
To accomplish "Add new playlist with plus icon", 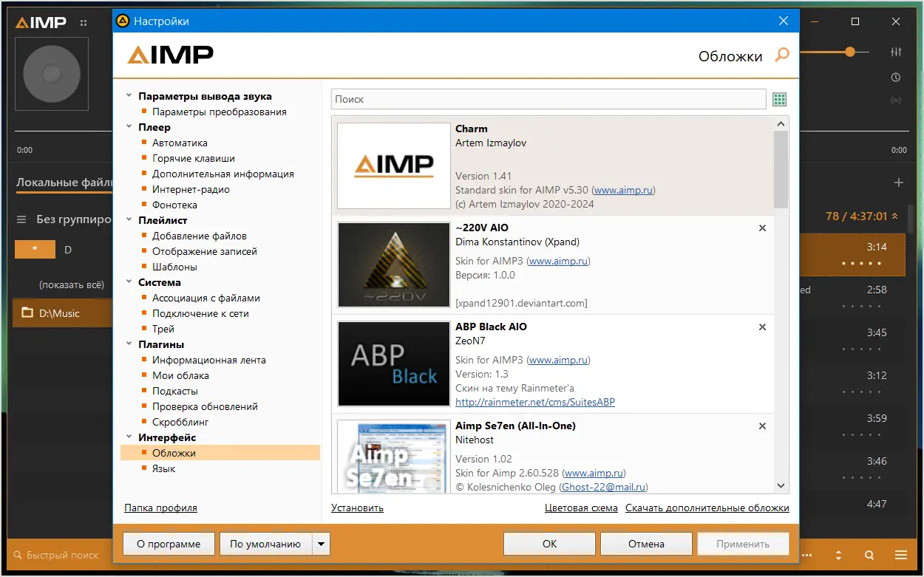I will coord(899,182).
